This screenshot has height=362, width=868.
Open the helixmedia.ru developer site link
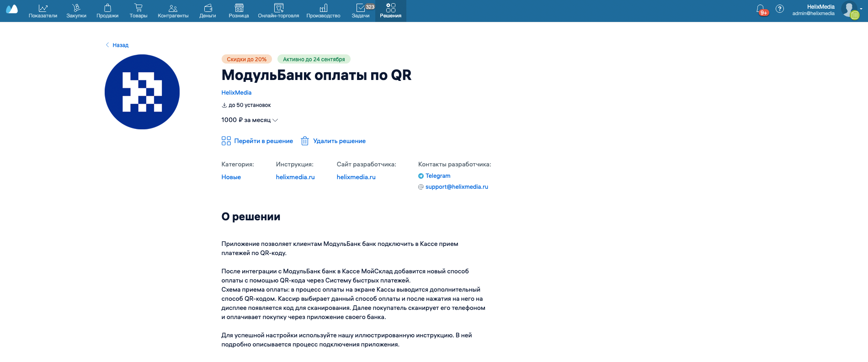[x=356, y=177]
